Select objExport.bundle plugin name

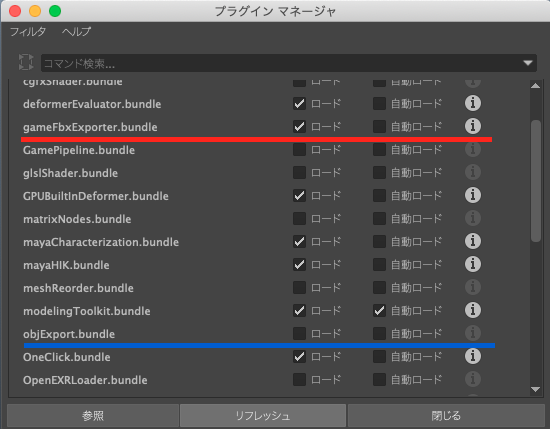(69, 334)
